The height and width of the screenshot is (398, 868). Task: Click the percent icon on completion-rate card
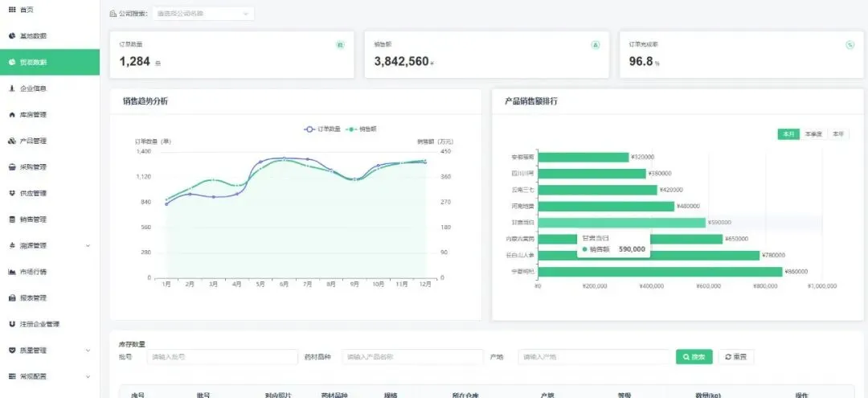(850, 45)
